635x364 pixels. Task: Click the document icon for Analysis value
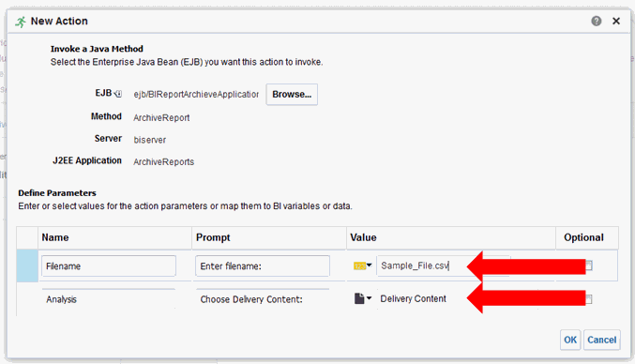(359, 299)
